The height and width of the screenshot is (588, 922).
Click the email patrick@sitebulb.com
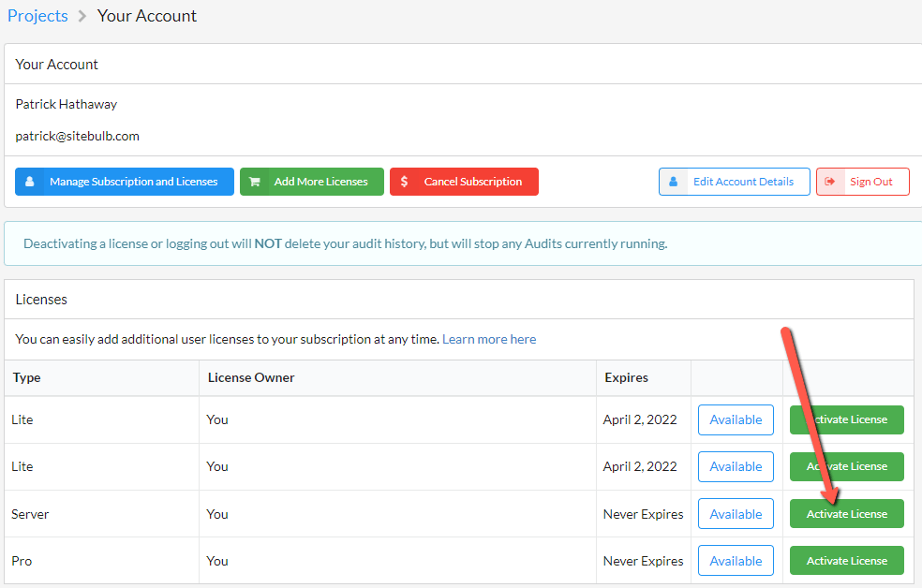(77, 137)
